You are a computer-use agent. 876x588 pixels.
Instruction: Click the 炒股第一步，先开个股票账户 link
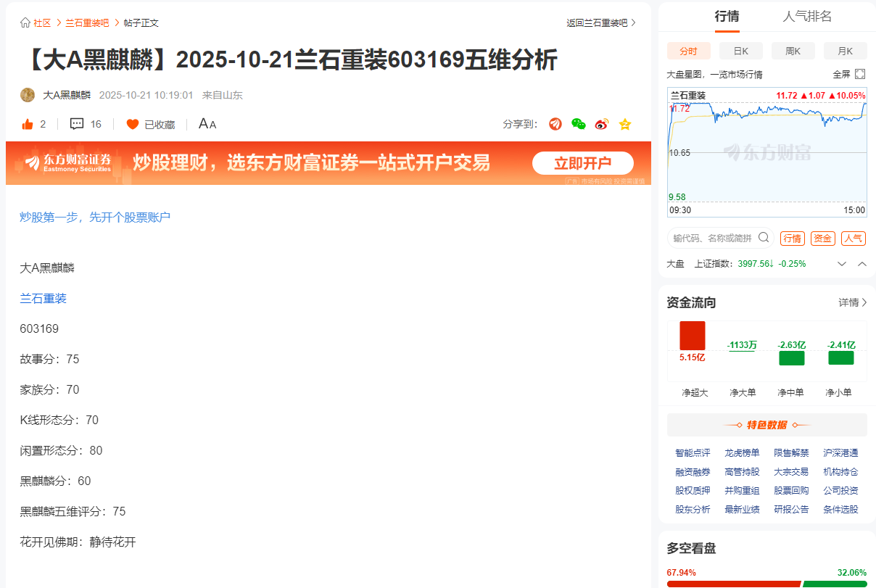pos(95,217)
